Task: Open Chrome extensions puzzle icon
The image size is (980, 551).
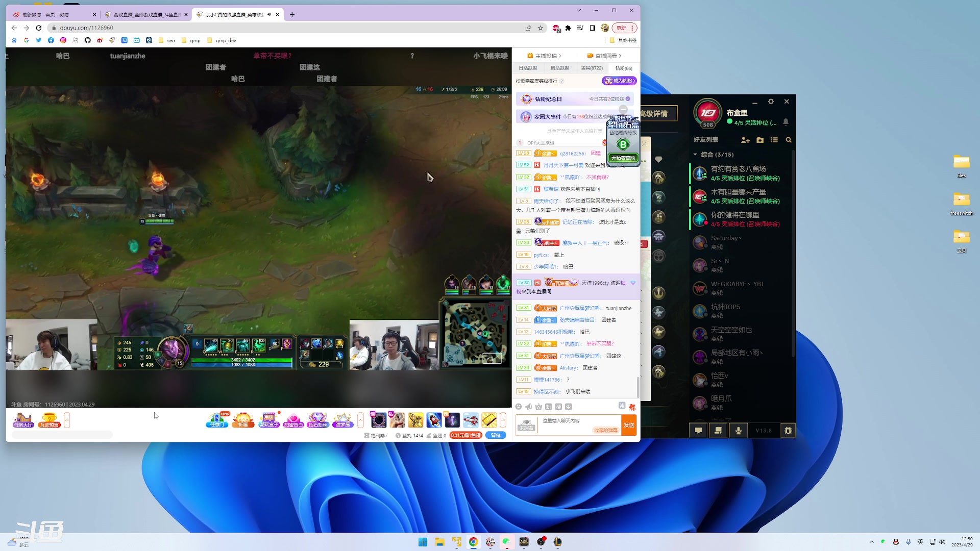Action: pos(568,28)
